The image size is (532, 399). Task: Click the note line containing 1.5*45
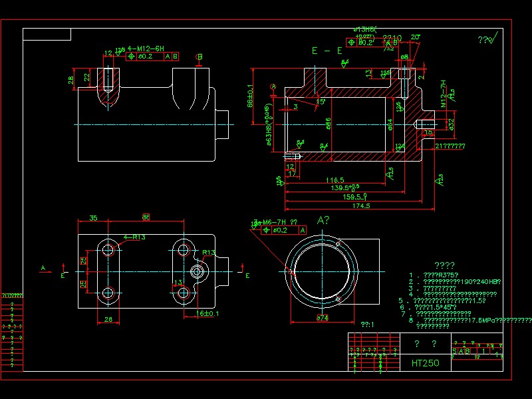click(x=428, y=307)
